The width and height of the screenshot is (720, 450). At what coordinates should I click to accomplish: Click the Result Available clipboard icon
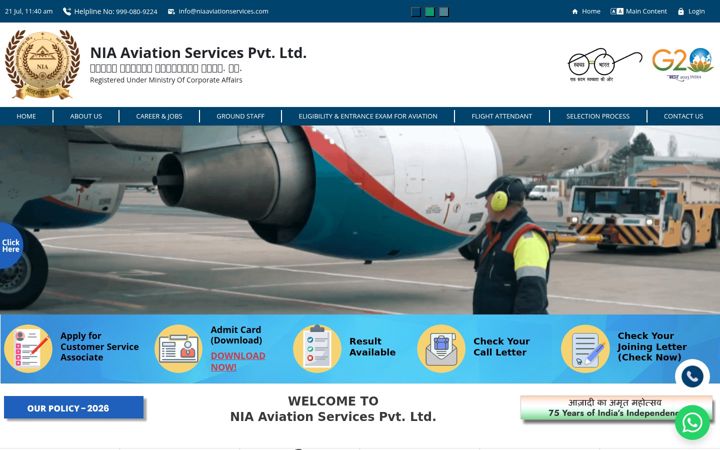(x=317, y=349)
